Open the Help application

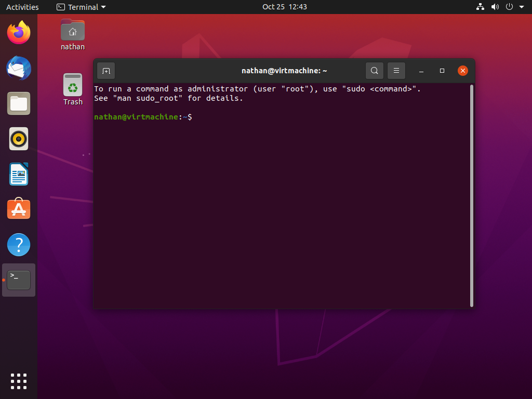click(19, 244)
